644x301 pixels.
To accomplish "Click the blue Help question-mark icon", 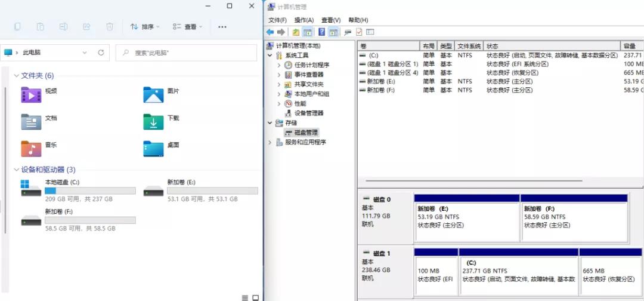I will pos(321,32).
